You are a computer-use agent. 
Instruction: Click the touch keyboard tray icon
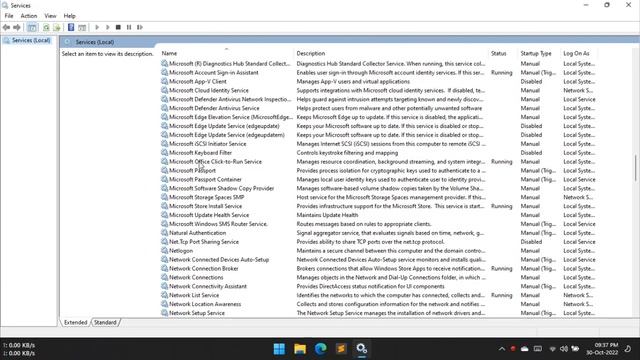(538, 349)
